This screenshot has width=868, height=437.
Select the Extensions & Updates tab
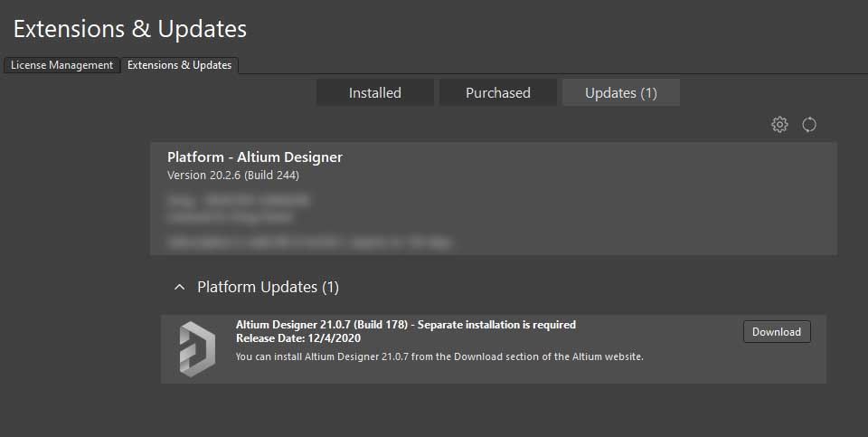[179, 65]
